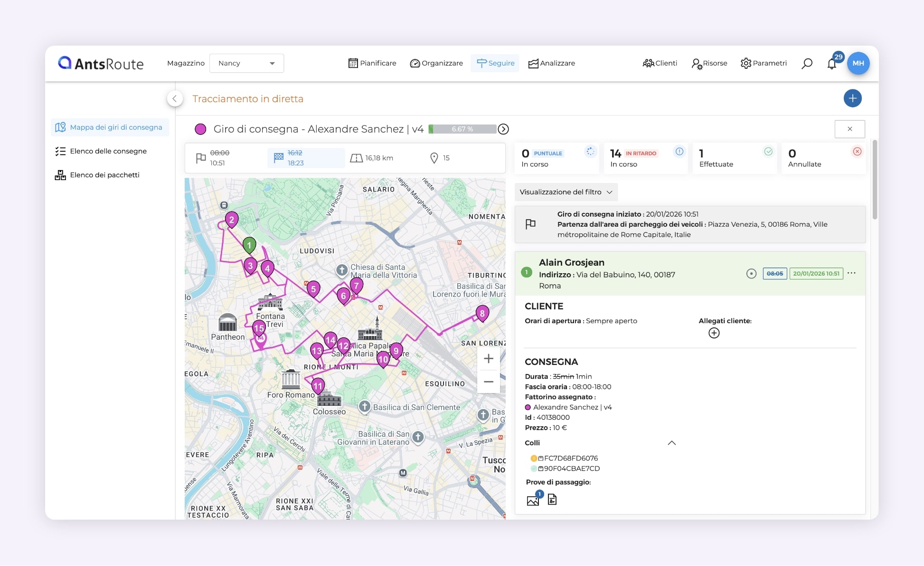Click the MH user avatar button
Image resolution: width=924 pixels, height=566 pixels.
coord(858,63)
